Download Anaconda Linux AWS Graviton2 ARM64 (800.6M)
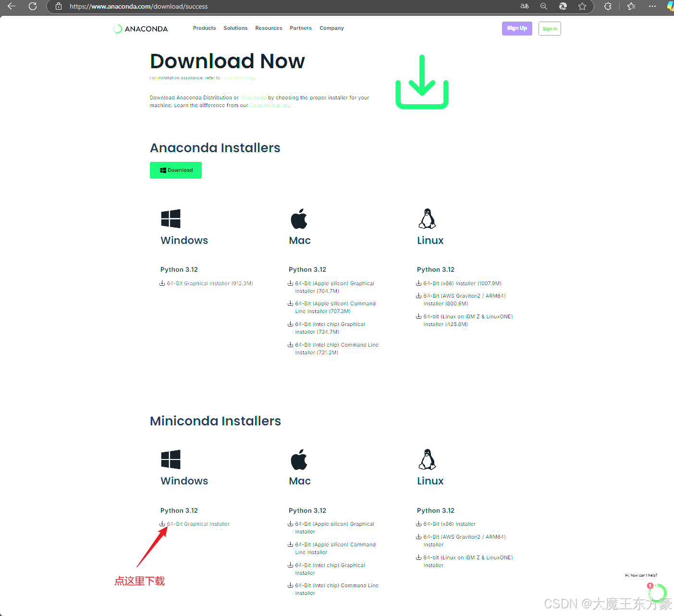The image size is (674, 616). tap(465, 300)
